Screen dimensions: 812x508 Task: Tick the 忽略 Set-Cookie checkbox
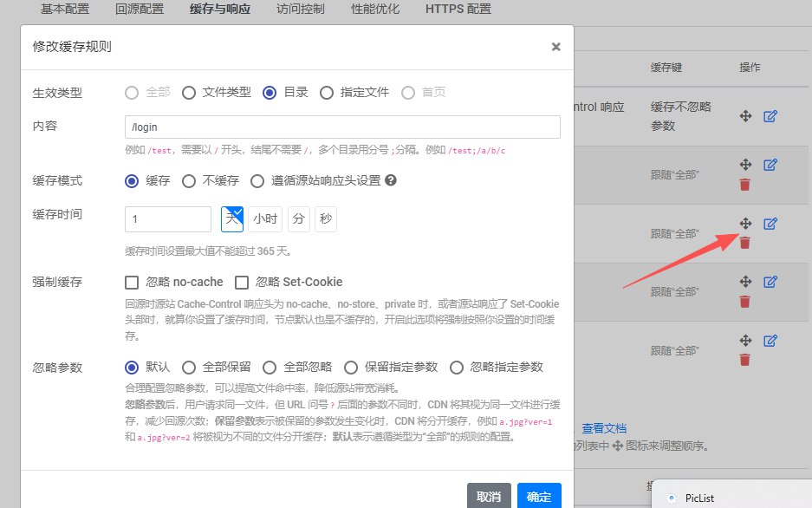click(x=242, y=282)
